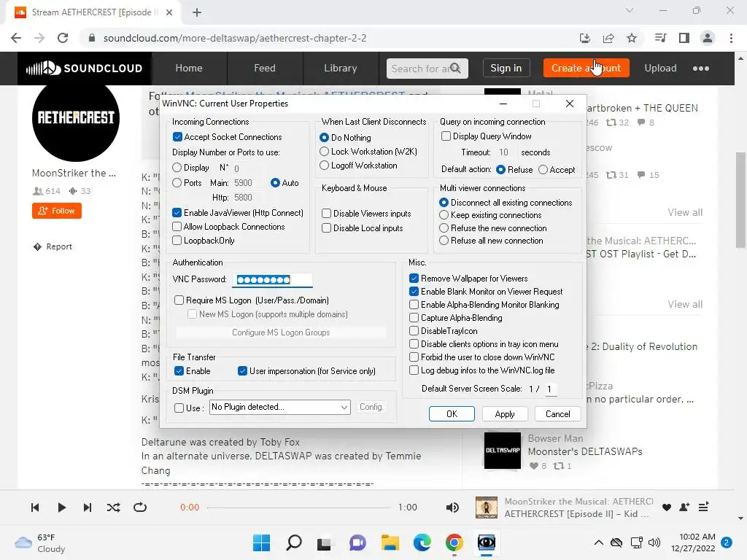Screen dimensions: 747x560
Task: Set default action to Accept
Action: click(x=543, y=169)
